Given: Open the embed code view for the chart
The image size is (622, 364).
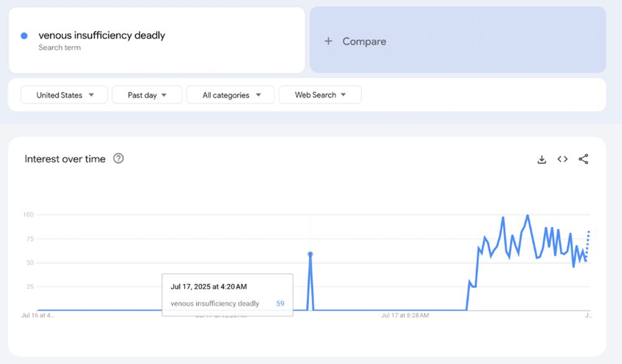Looking at the screenshot, I should pos(562,159).
